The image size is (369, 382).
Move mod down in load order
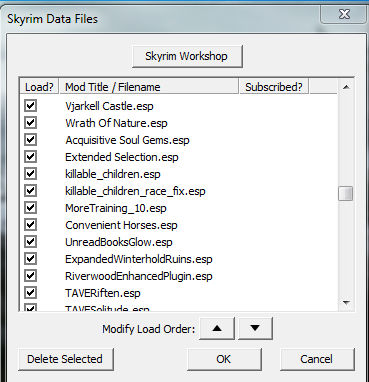coord(255,328)
